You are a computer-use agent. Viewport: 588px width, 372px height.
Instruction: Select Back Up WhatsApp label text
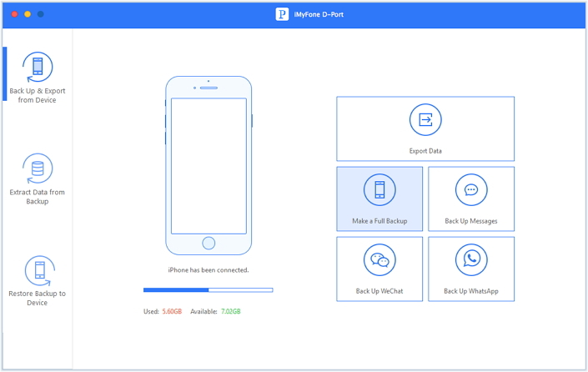tap(471, 291)
